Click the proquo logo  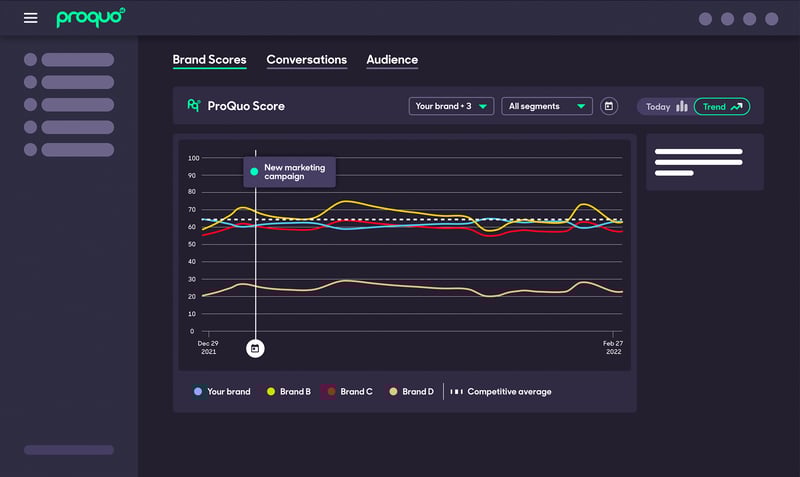click(x=90, y=18)
